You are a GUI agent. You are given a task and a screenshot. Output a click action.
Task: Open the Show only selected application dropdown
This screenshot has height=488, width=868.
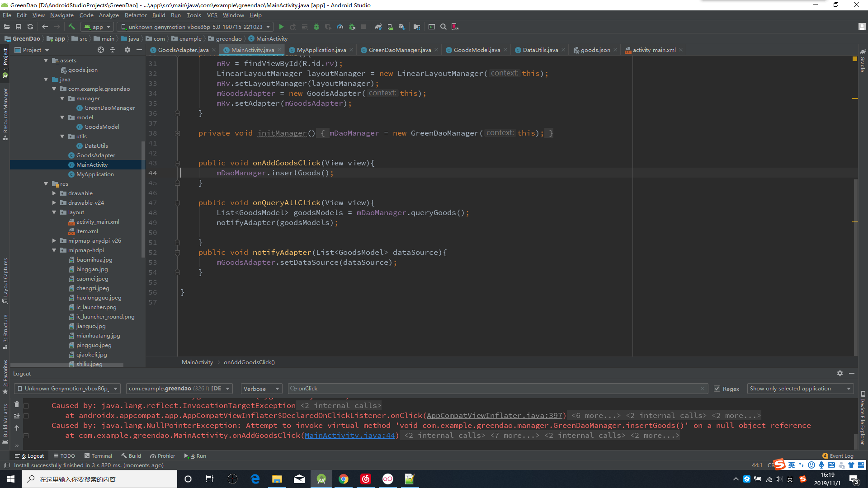[800, 389]
